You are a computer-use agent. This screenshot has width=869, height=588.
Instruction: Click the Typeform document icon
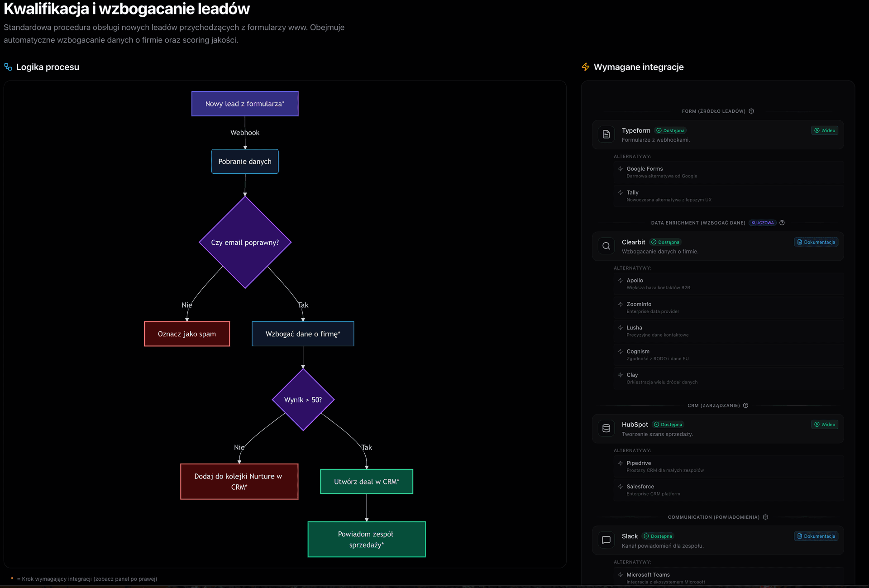coord(606,134)
